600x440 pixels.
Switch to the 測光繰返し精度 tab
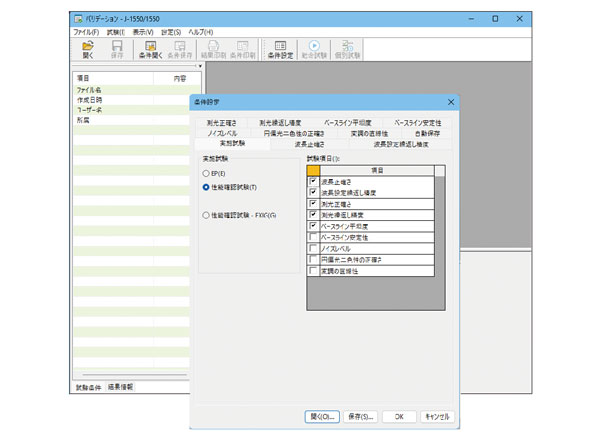pos(280,123)
